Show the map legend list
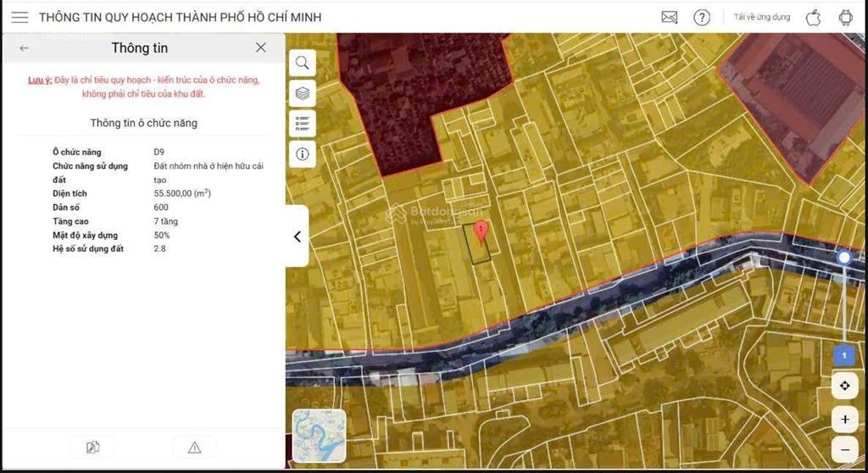 (x=302, y=124)
